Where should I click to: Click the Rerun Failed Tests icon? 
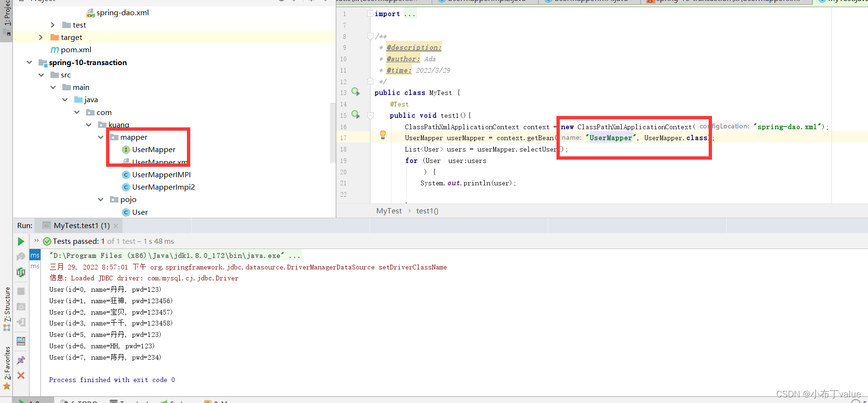pyautogui.click(x=21, y=257)
